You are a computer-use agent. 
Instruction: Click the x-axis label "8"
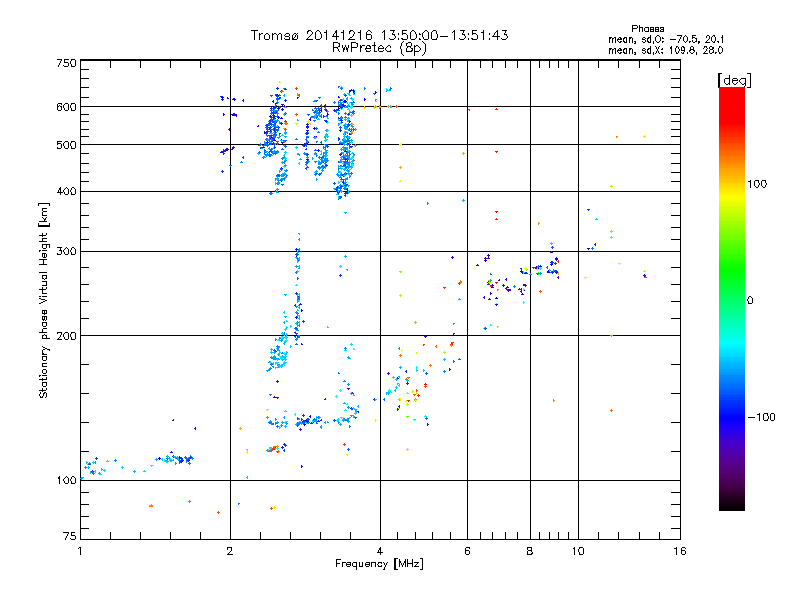[530, 551]
